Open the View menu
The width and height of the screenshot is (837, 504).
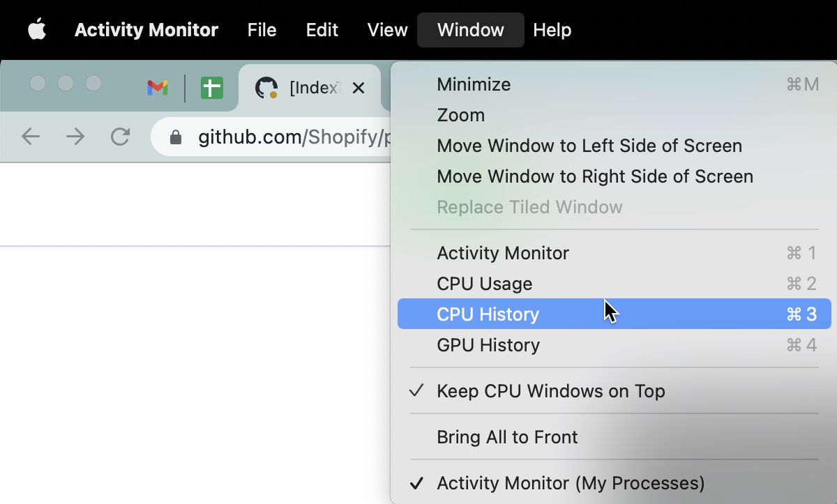click(x=387, y=30)
